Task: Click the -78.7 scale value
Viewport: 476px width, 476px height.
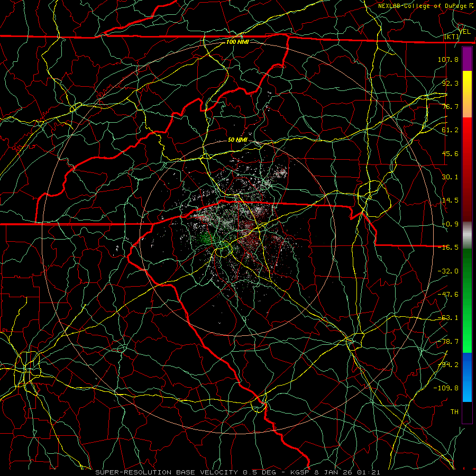Action: pos(448,342)
